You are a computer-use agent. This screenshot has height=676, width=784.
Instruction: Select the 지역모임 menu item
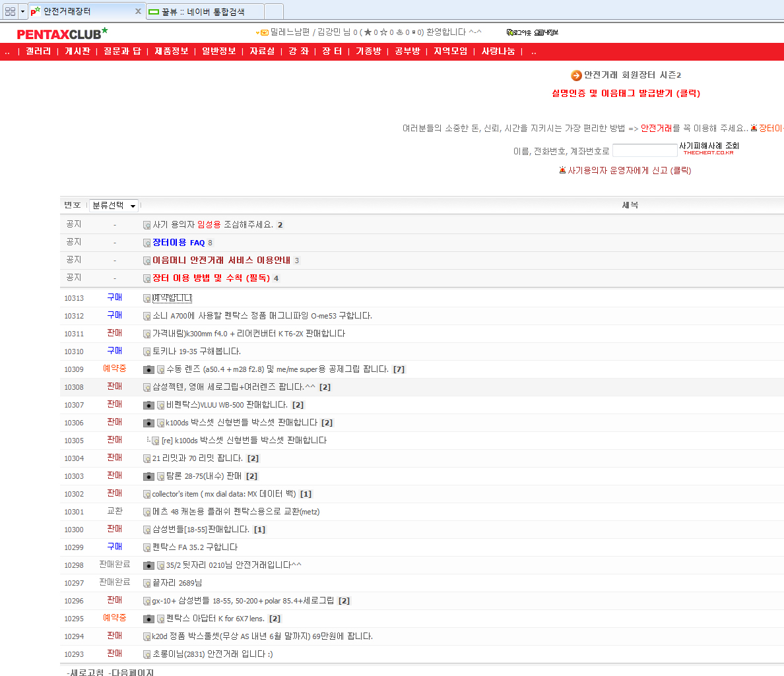[450, 51]
